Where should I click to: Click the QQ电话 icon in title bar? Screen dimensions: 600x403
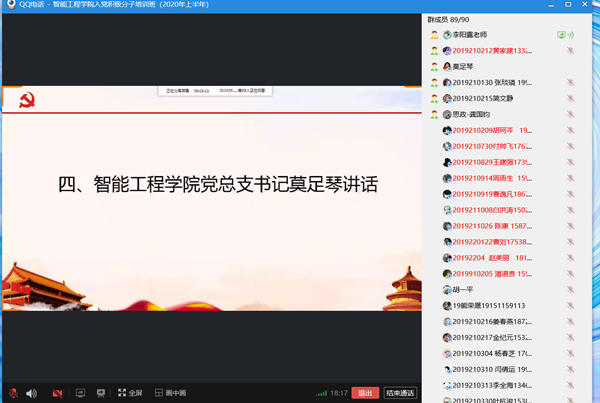tap(10, 5)
